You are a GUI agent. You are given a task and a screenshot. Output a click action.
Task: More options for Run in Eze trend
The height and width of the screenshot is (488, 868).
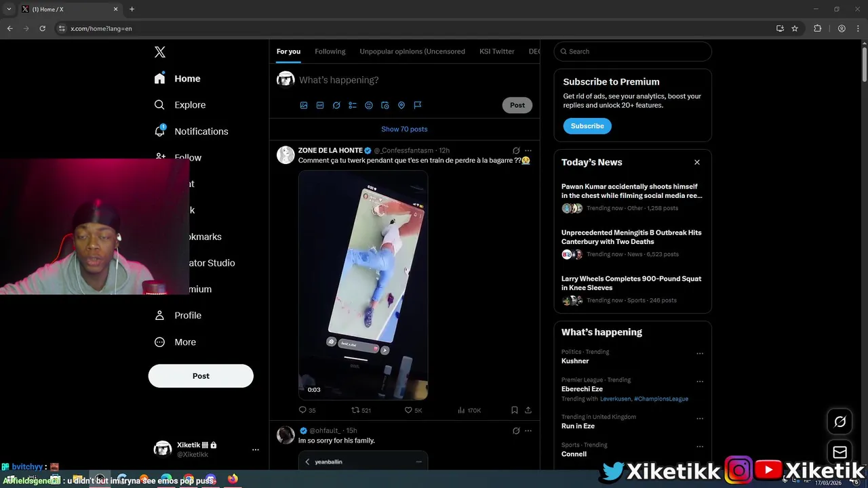(700, 418)
